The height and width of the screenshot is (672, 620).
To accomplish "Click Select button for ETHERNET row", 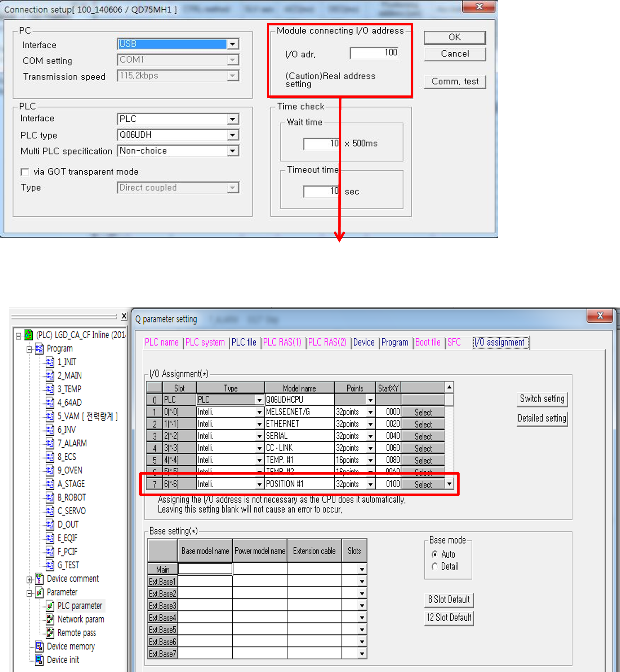I will tap(423, 424).
